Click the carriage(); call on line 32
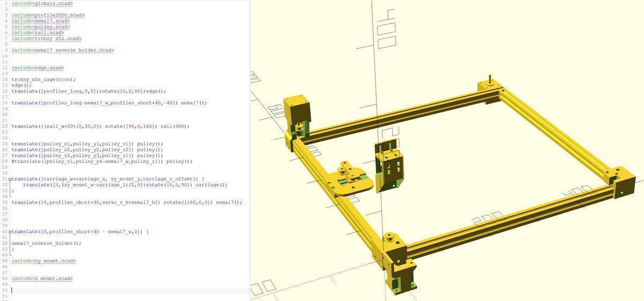Viewport: 644px width, 301px height. [x=211, y=185]
